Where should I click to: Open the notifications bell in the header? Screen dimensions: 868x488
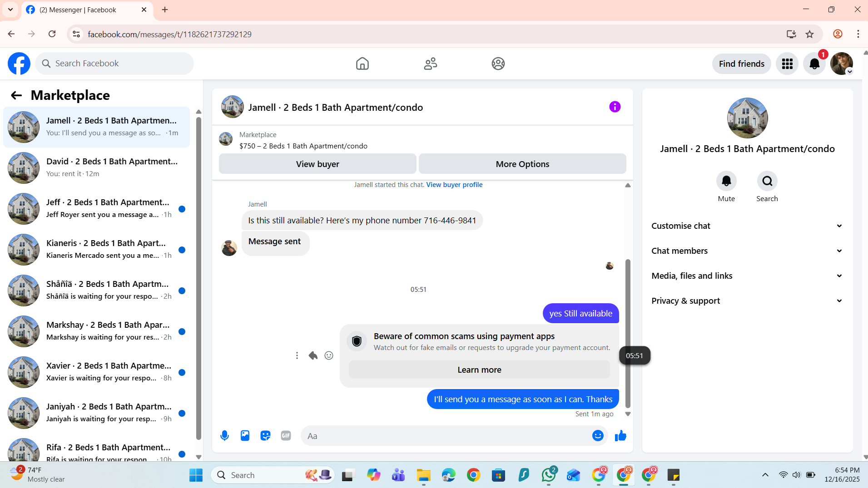click(x=814, y=64)
